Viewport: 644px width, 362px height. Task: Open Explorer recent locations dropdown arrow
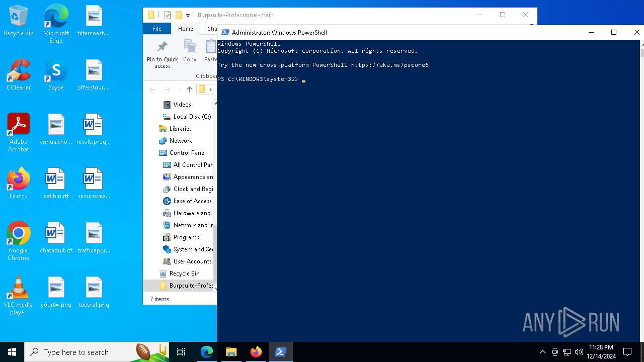pyautogui.click(x=179, y=89)
